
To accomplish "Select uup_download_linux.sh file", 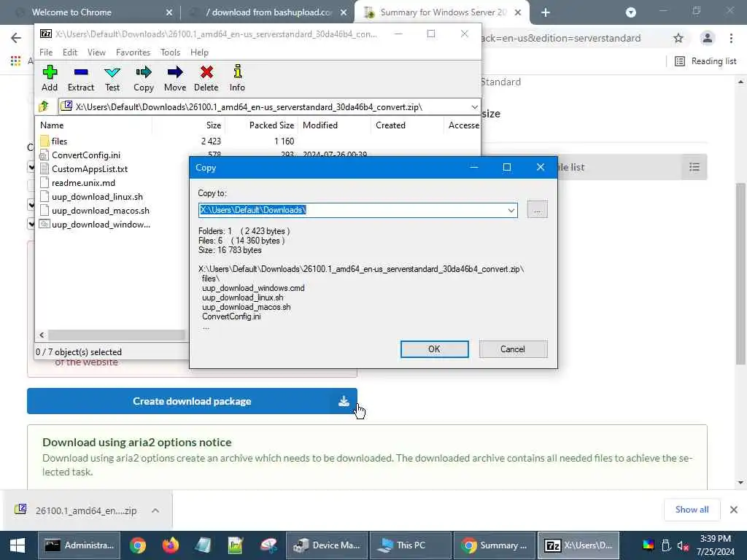I will (97, 196).
